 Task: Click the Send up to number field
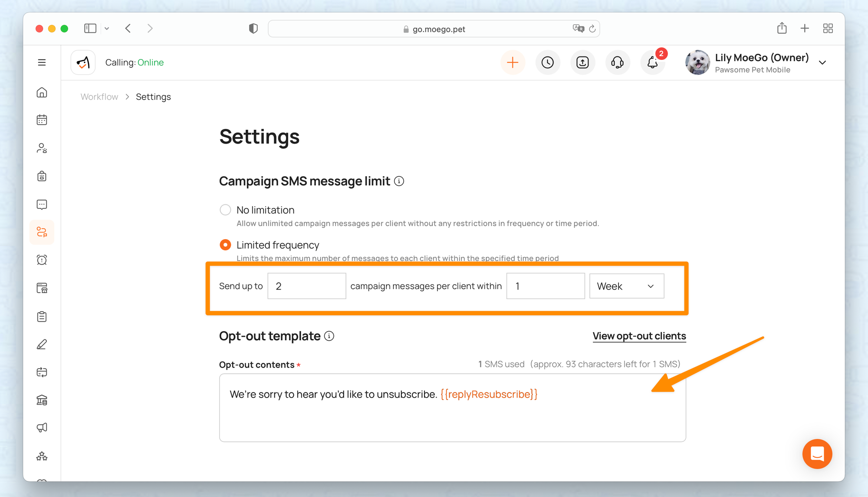[x=306, y=286]
